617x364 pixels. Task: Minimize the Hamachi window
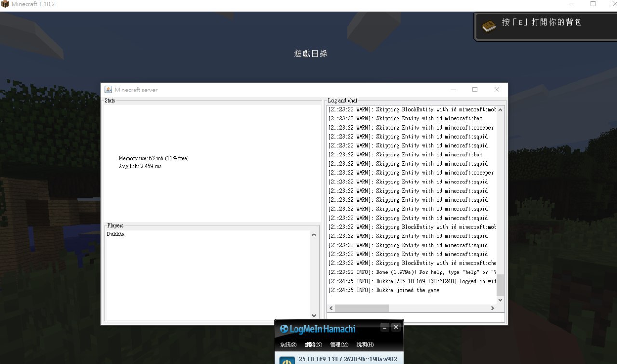tap(385, 327)
